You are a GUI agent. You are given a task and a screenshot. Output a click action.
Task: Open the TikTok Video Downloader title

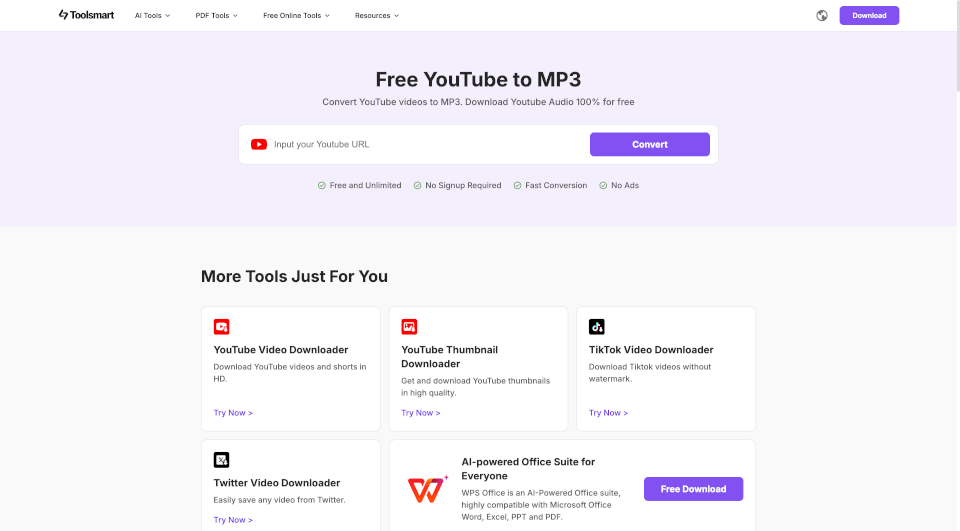651,350
